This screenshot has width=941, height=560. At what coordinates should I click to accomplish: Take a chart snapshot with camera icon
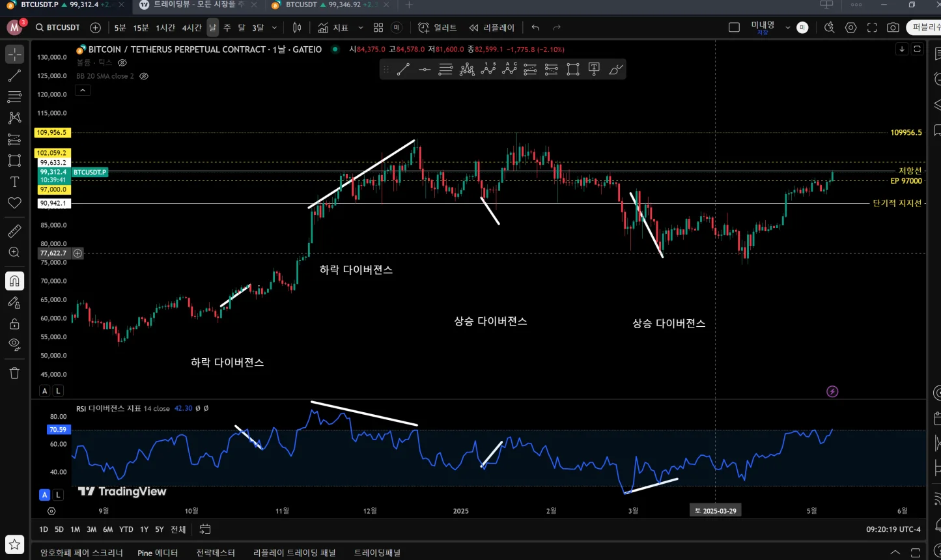tap(893, 27)
